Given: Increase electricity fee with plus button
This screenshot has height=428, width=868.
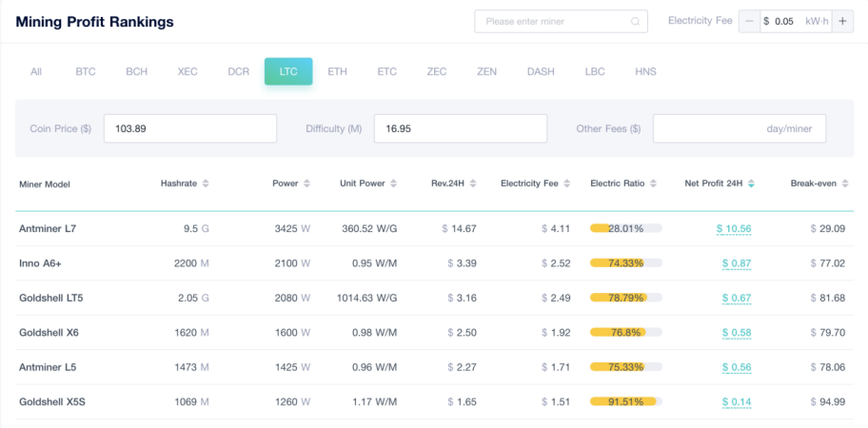Looking at the screenshot, I should (842, 21).
